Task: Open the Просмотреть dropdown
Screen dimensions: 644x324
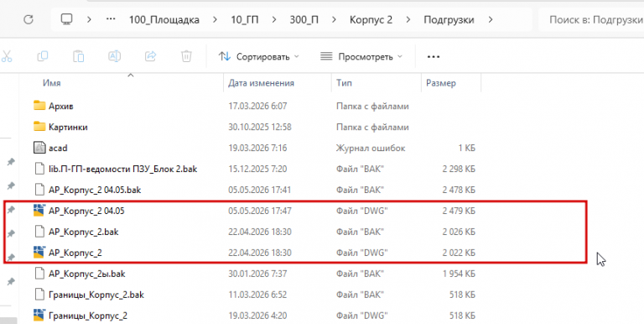Action: 361,56
